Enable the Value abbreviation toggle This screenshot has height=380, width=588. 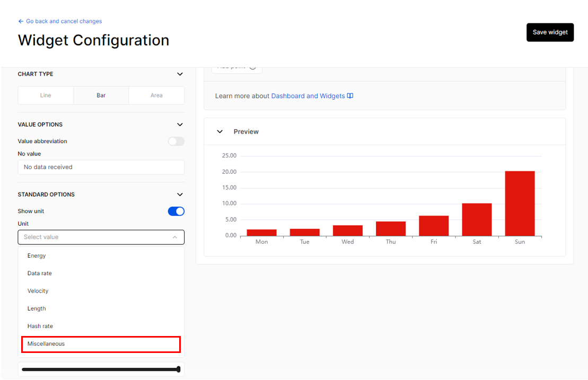pos(176,142)
